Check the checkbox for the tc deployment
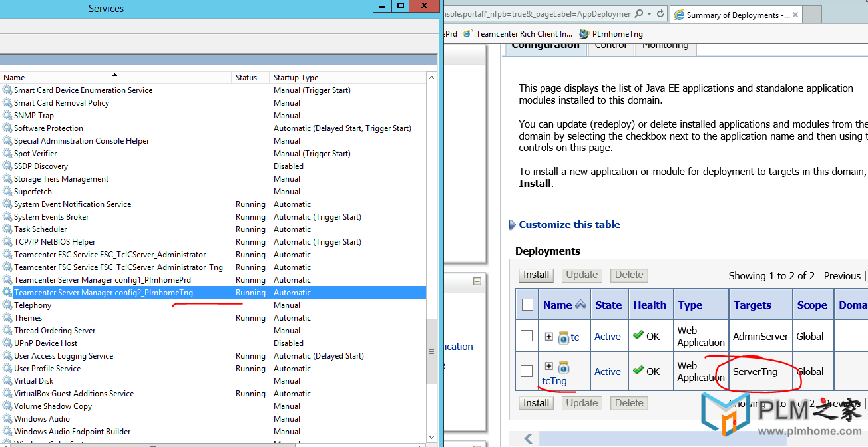 click(x=527, y=336)
